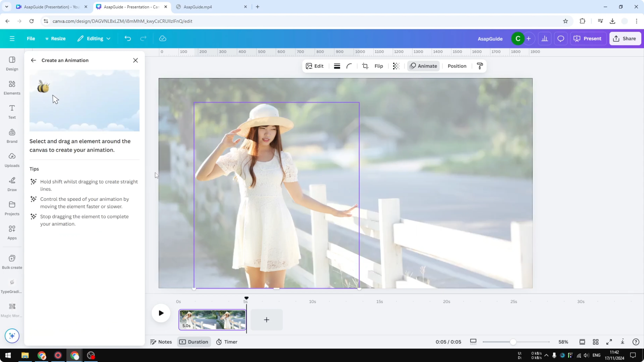Open the Elements panel

click(x=12, y=87)
